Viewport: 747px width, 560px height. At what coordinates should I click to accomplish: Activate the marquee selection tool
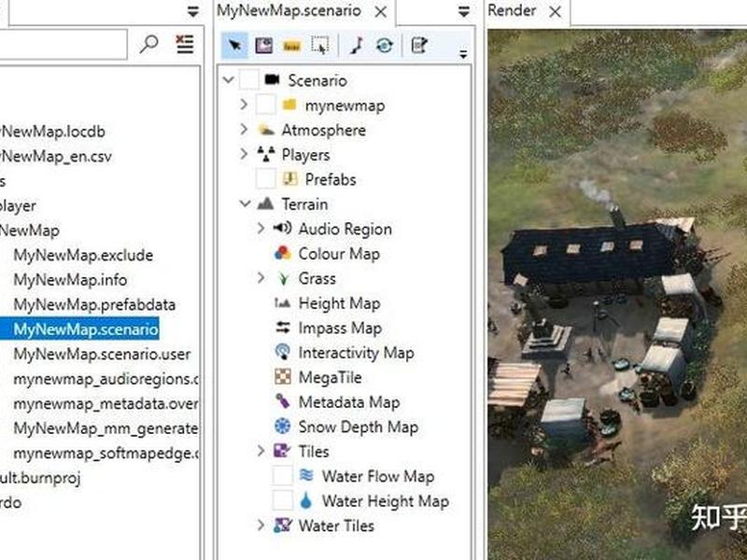tap(319, 46)
